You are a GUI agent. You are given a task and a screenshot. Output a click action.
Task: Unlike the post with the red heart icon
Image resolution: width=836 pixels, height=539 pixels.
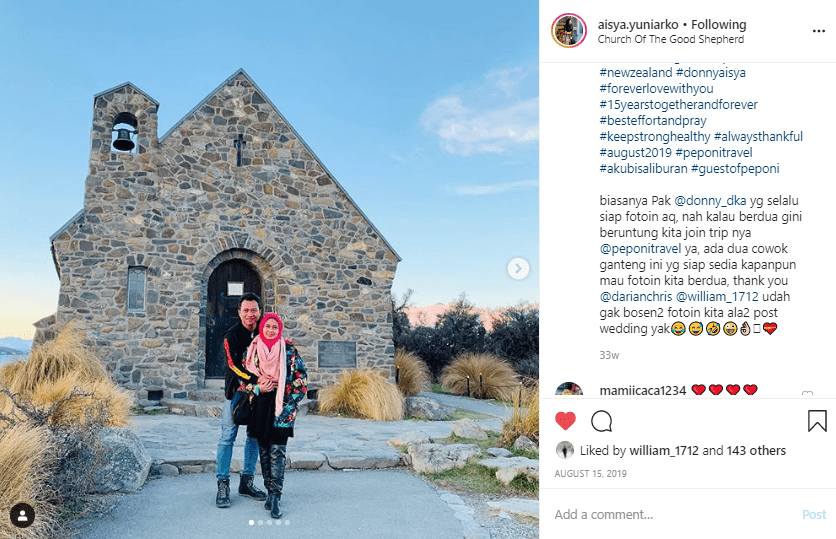click(565, 421)
